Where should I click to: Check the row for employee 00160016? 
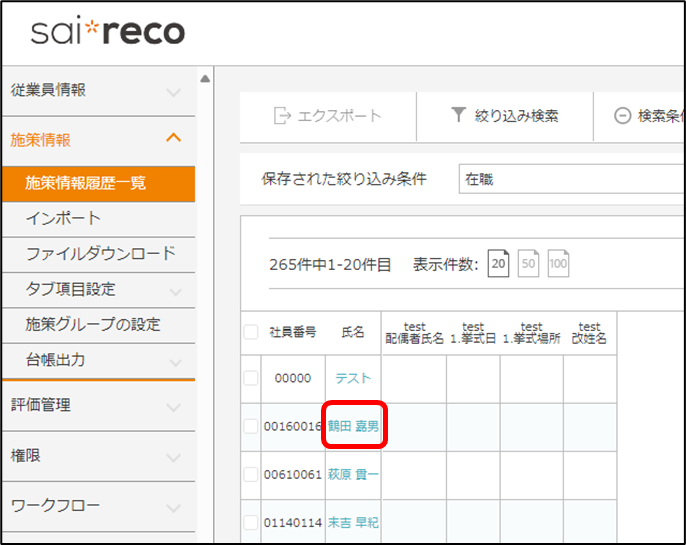coord(251,426)
